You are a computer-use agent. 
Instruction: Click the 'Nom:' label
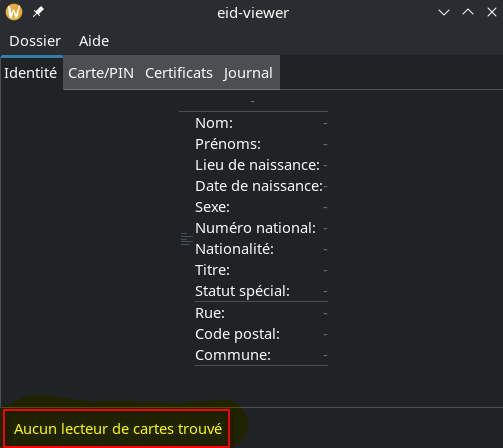[x=214, y=123]
